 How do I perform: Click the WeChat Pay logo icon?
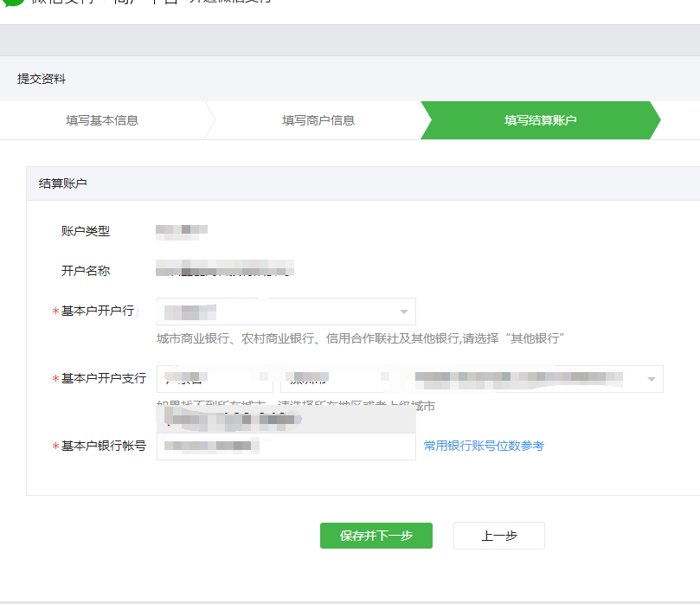point(13,3)
